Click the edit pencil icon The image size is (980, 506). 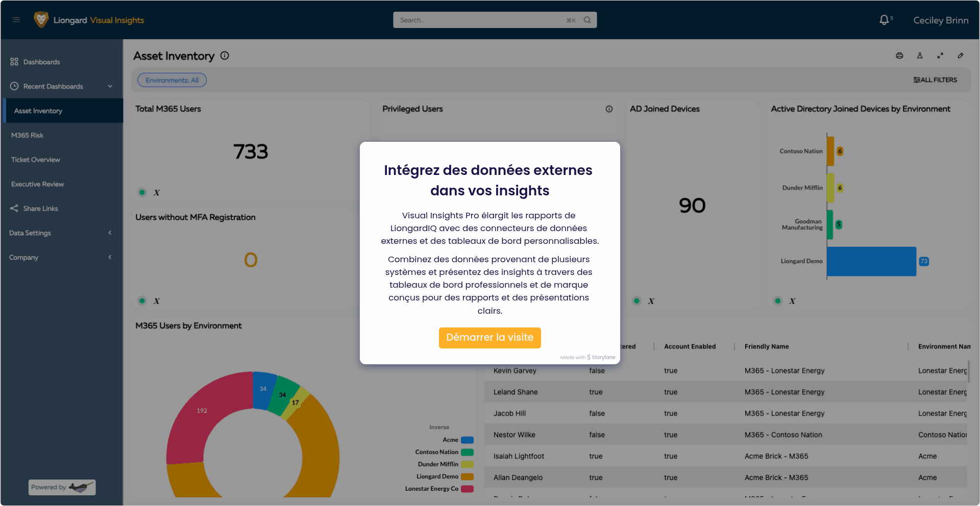961,56
